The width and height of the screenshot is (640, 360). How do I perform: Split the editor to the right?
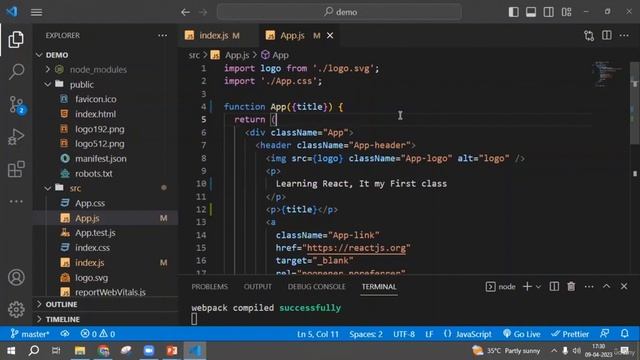[607, 36]
